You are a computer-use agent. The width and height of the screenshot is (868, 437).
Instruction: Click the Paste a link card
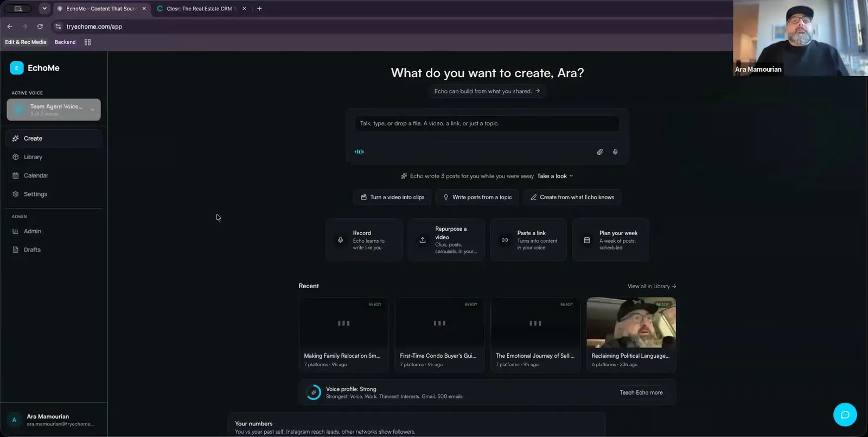click(x=528, y=240)
